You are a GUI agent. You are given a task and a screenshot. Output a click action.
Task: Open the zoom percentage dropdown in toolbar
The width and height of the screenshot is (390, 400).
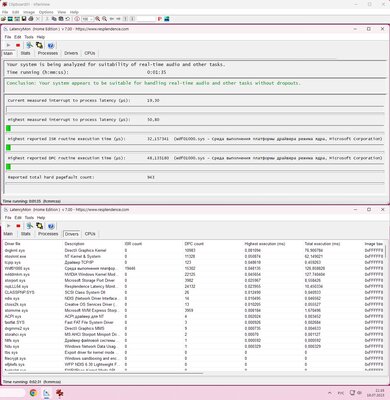pyautogui.click(x=87, y=19)
